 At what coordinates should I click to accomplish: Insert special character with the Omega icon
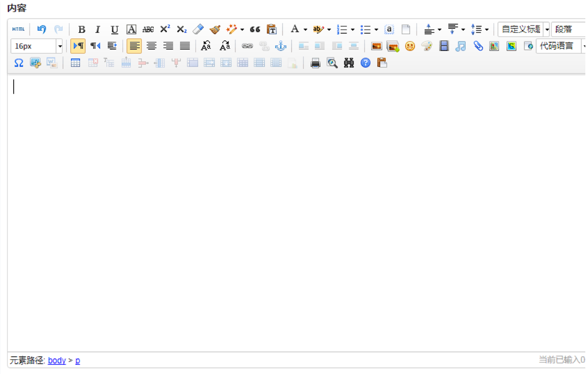tap(19, 63)
